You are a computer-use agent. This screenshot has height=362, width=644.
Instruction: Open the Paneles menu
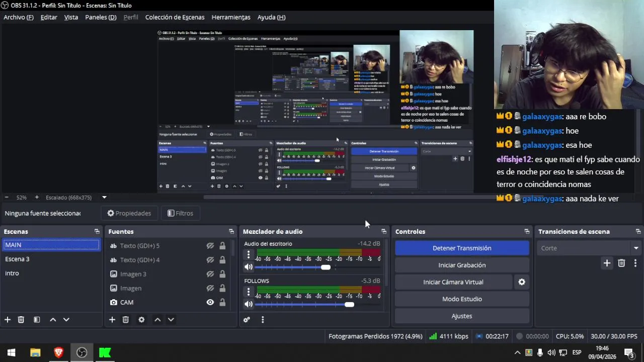tap(101, 17)
